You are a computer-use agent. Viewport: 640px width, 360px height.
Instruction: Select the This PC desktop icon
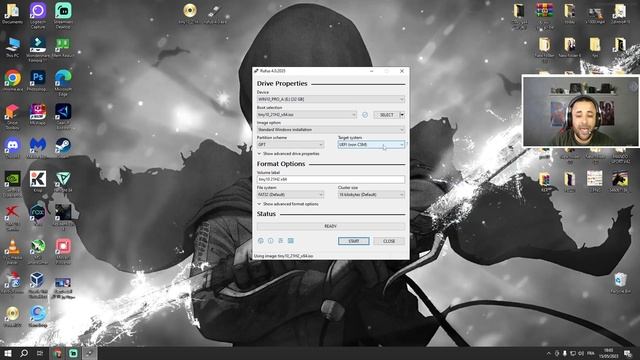(13, 48)
